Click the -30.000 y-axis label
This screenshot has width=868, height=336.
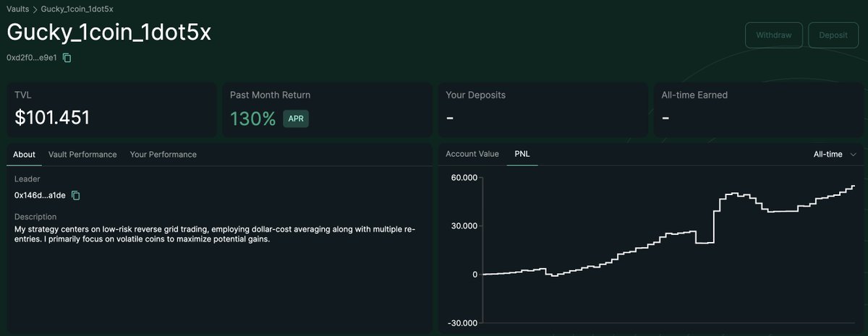461,323
